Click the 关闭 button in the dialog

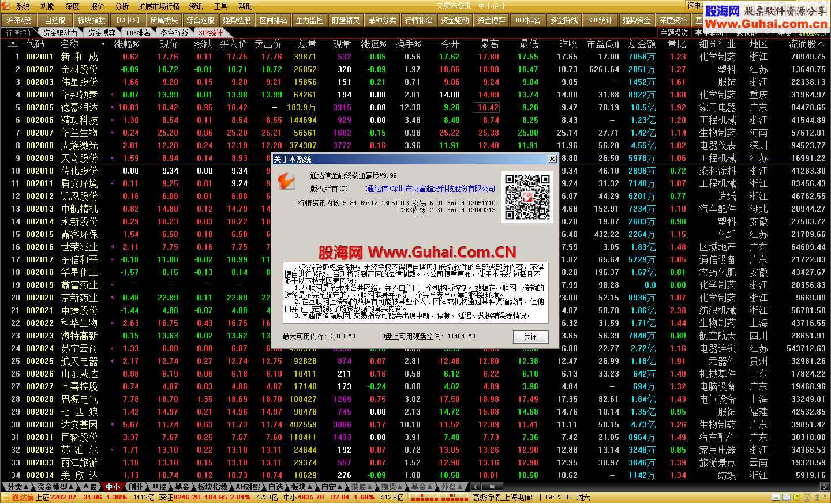531,337
